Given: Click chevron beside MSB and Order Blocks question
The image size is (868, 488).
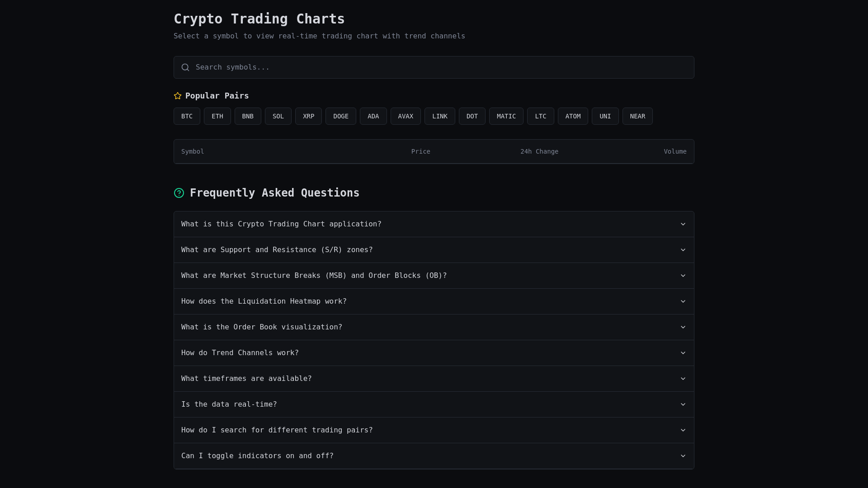Looking at the screenshot, I should point(683,276).
